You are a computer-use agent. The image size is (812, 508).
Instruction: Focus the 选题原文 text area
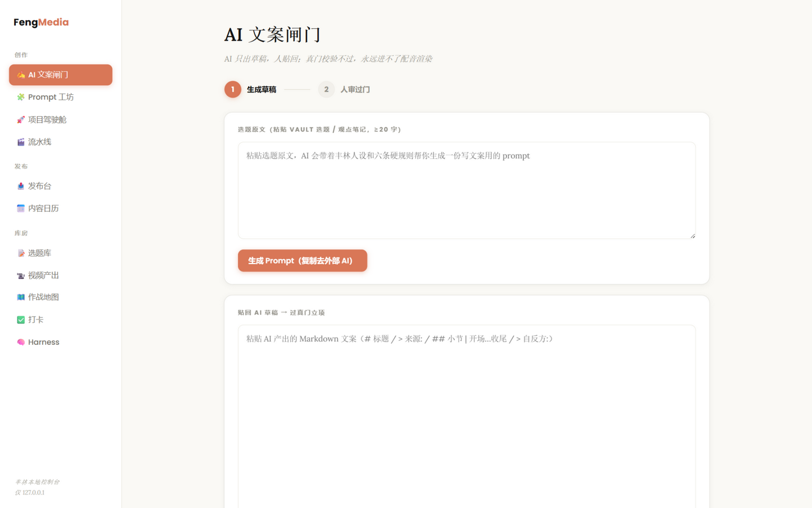[466, 190]
